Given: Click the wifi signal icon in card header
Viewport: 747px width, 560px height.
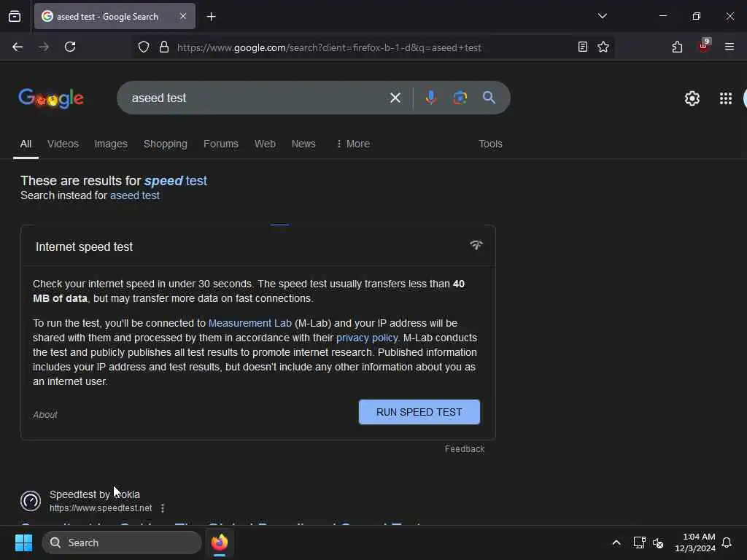Looking at the screenshot, I should [x=476, y=245].
